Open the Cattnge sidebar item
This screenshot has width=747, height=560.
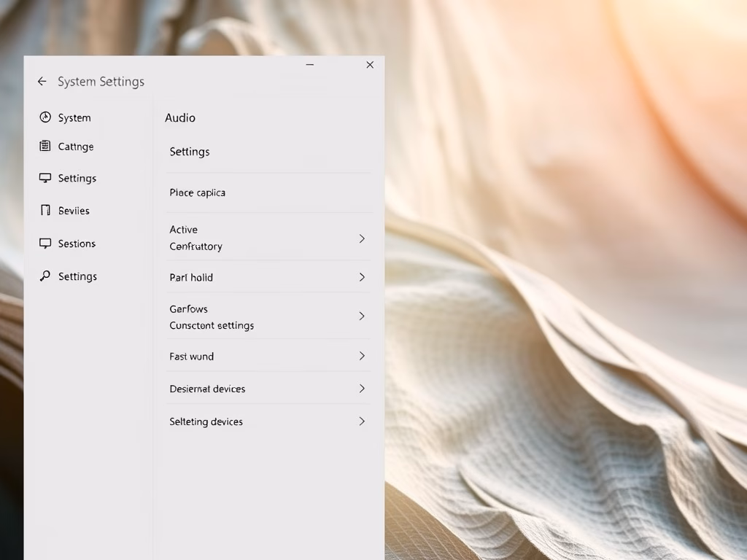[x=66, y=146]
